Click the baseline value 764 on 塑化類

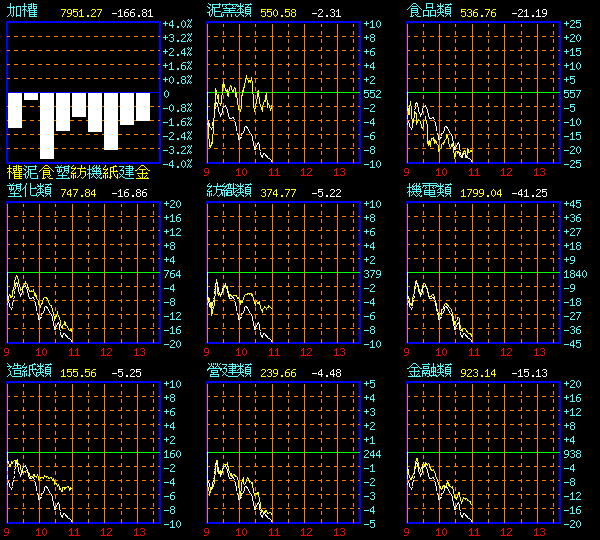[x=172, y=274]
